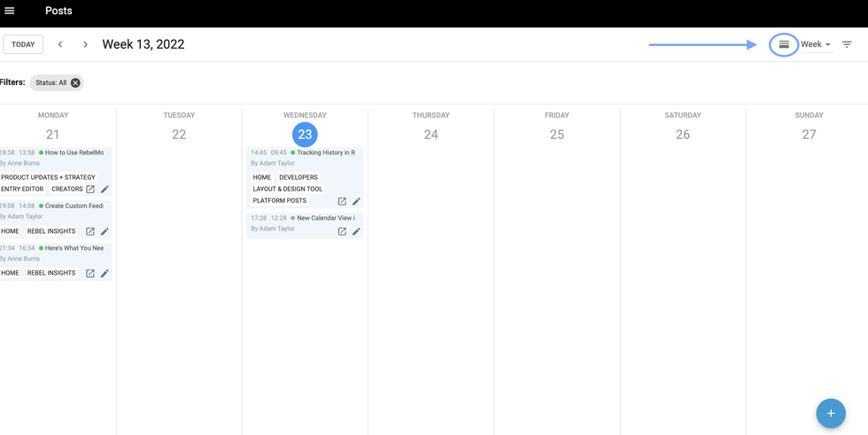
Task: Select the LAYOUT & DESIGN TOOL tag
Action: click(x=288, y=189)
